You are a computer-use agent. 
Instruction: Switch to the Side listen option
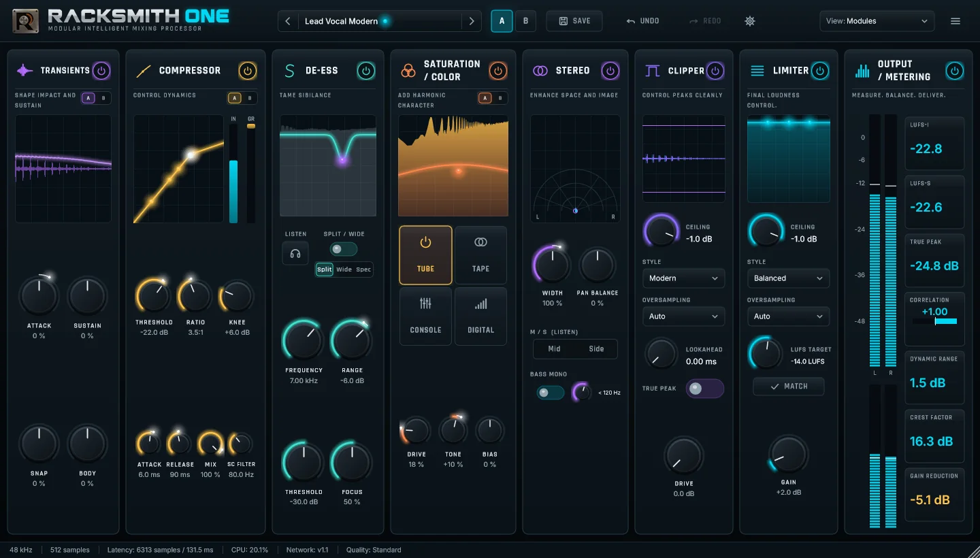point(596,348)
